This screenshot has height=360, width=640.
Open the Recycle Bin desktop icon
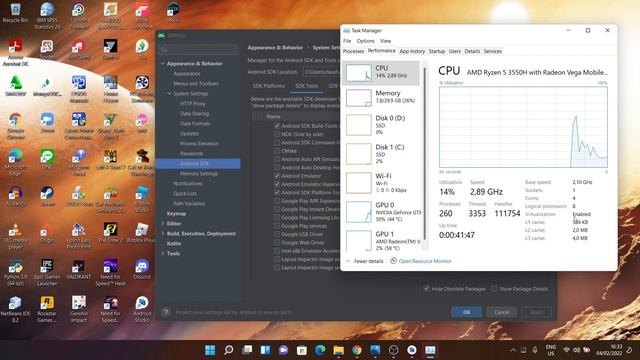15,12
